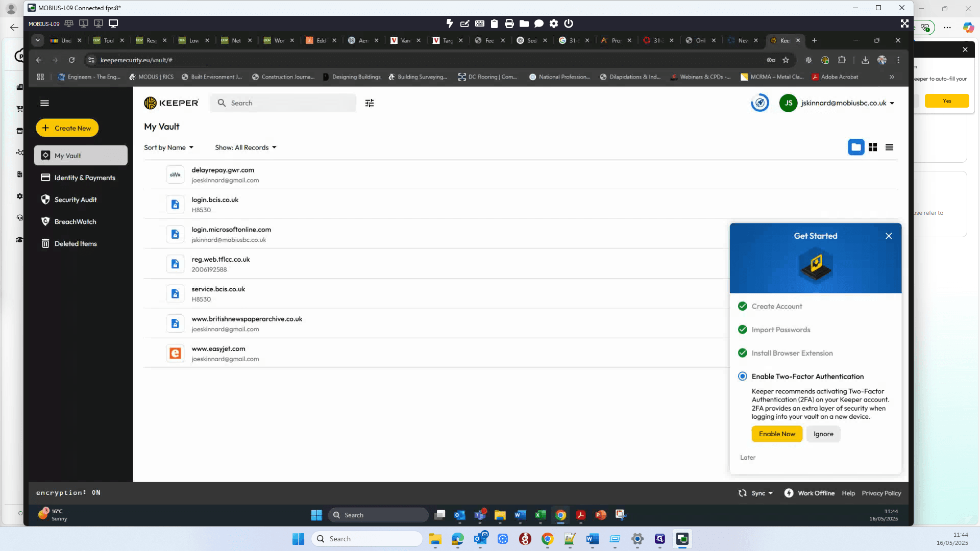Open the jskinnard account dropdown
Viewport: 980px width, 551px height.
pos(848,103)
